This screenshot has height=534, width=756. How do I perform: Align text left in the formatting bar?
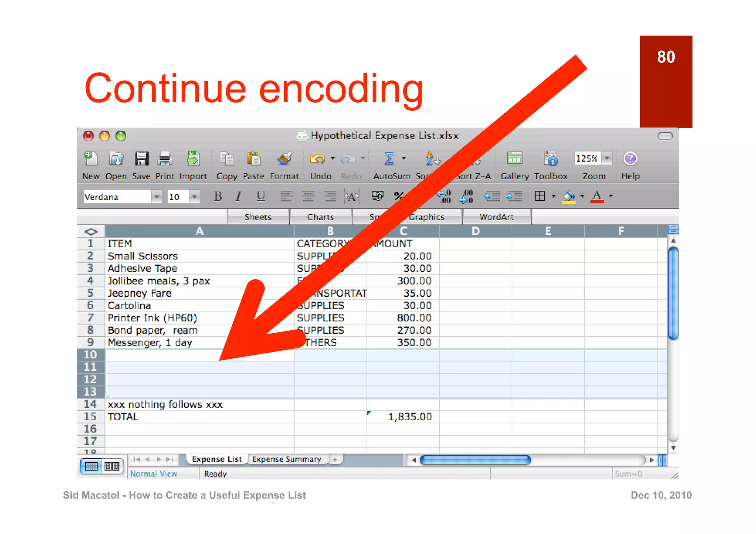click(286, 196)
